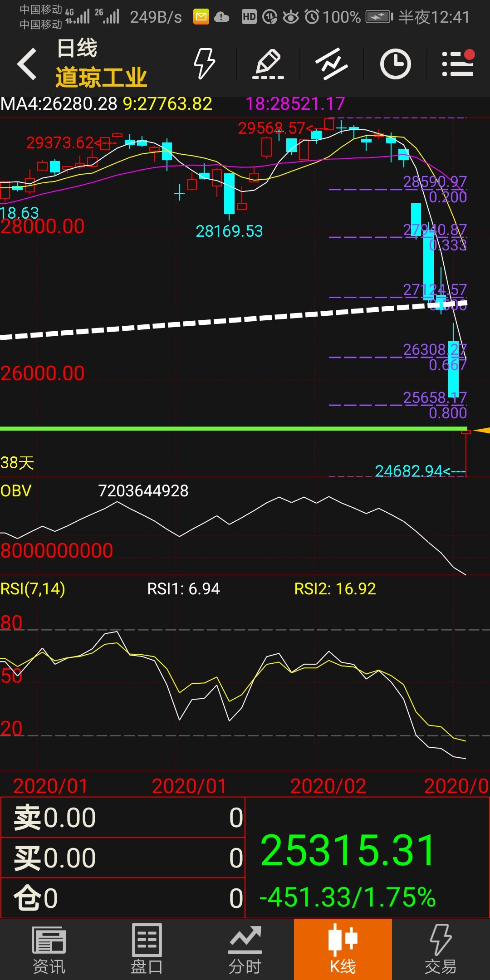The image size is (490, 980).
Task: Tap the 买0.00 buy price row
Action: [x=122, y=857]
